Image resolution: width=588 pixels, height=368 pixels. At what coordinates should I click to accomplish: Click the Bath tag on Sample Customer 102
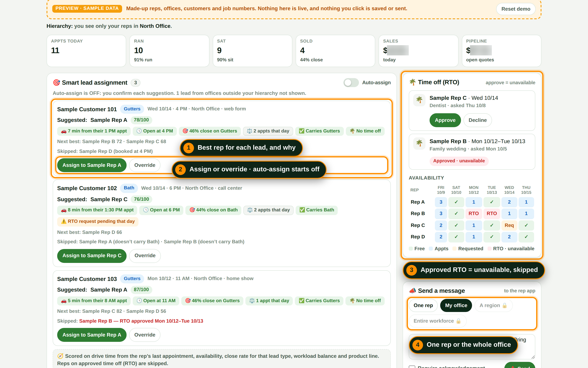129,188
